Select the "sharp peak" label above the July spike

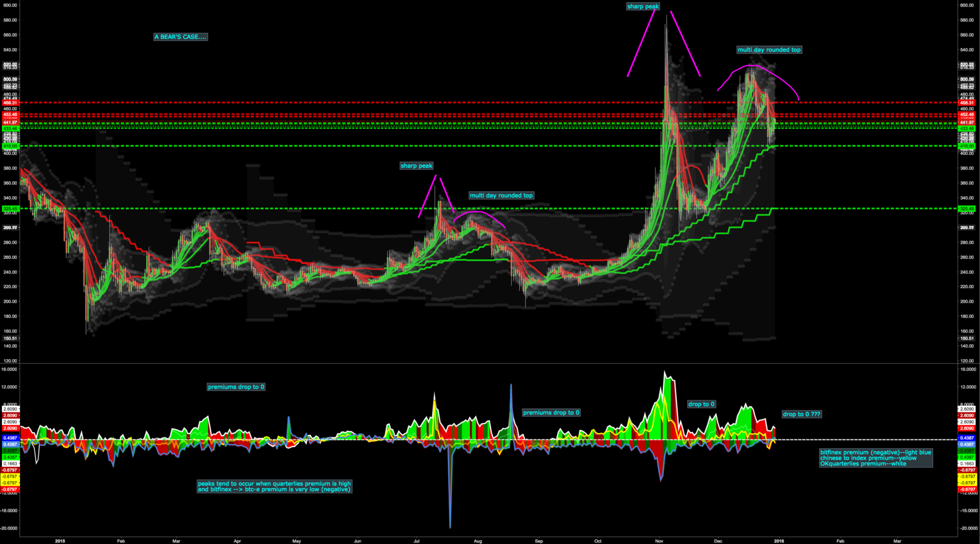(x=416, y=166)
